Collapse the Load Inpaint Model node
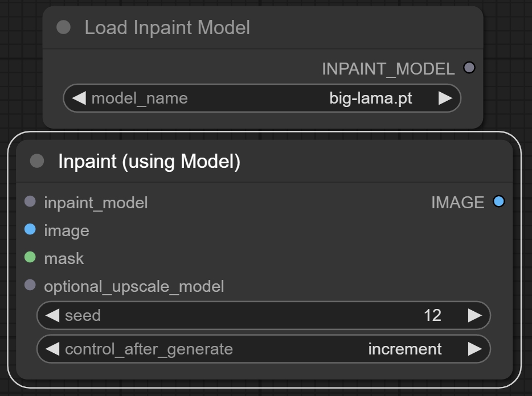Screen dimensions: 532x396 (x=64, y=27)
